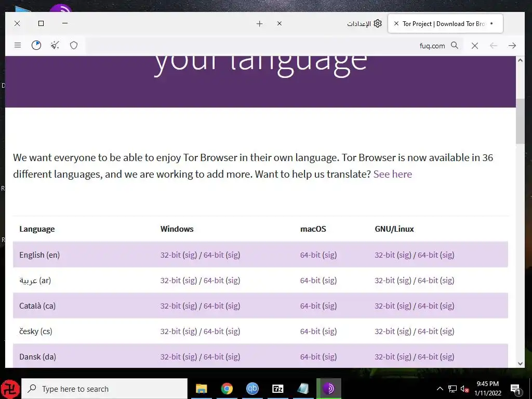
Task: Get English GNU/Linux 32-bit build
Action: pyautogui.click(x=385, y=255)
